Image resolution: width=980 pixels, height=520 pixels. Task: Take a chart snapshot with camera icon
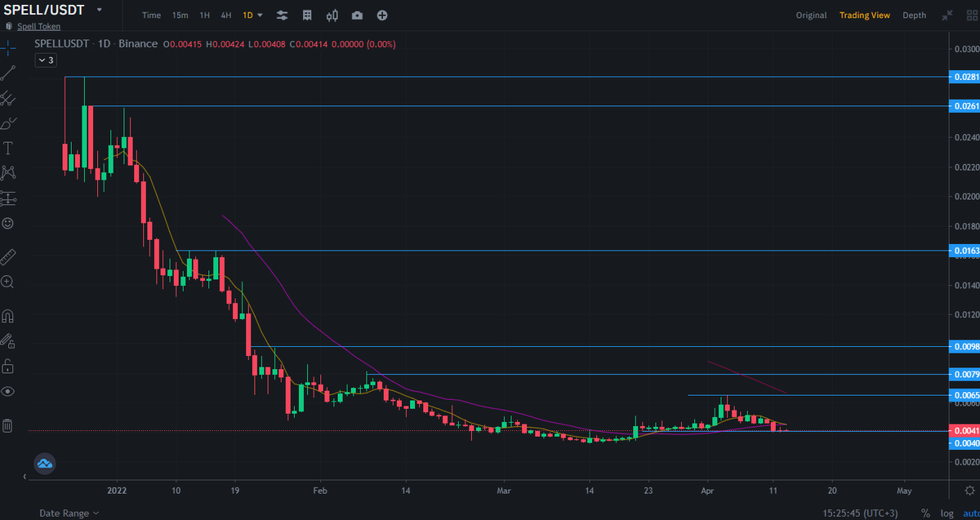(358, 16)
